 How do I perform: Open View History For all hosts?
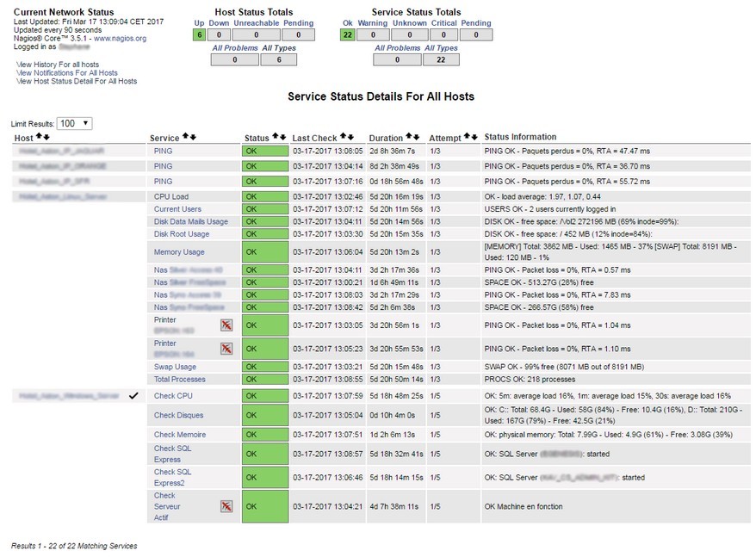point(58,65)
